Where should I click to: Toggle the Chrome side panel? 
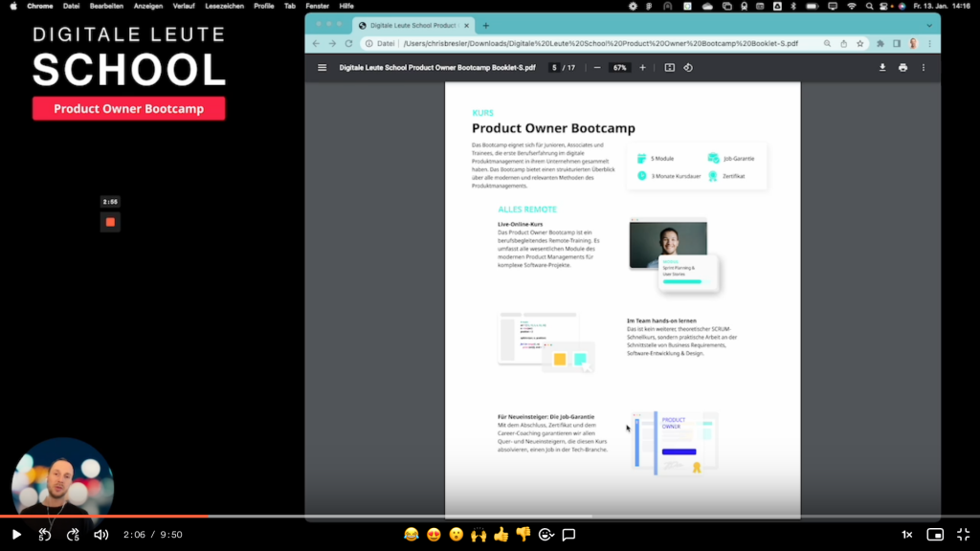point(897,44)
